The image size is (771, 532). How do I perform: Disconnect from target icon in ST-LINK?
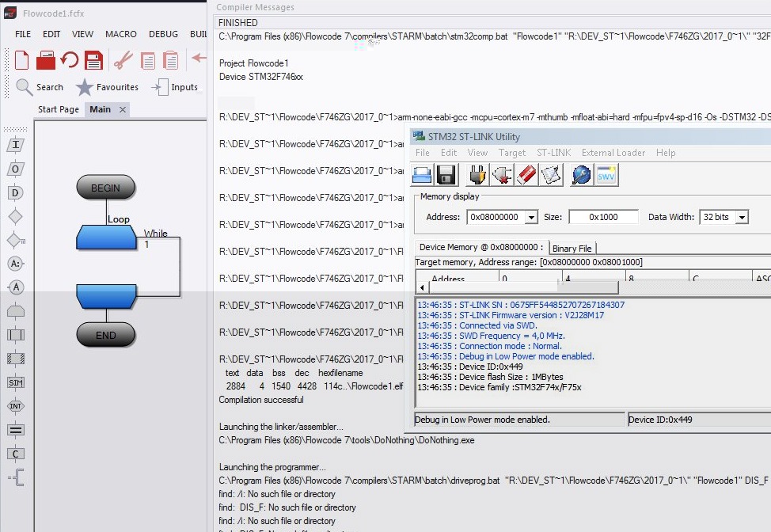point(502,175)
